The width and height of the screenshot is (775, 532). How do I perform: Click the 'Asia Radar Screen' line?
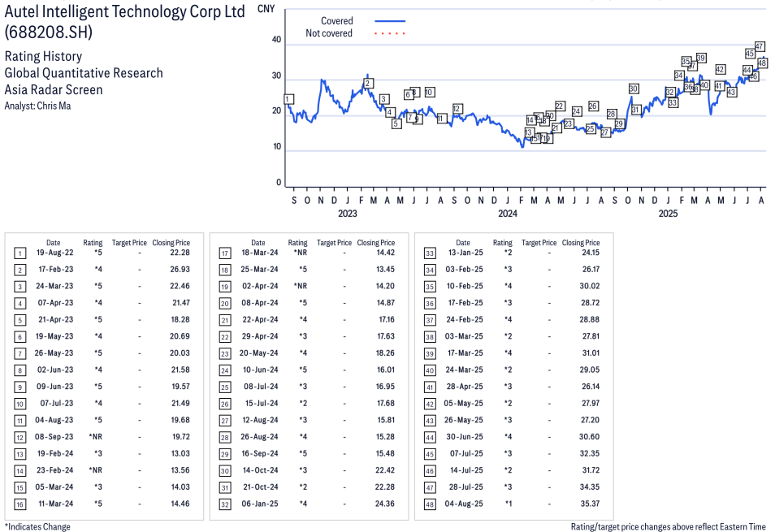54,90
